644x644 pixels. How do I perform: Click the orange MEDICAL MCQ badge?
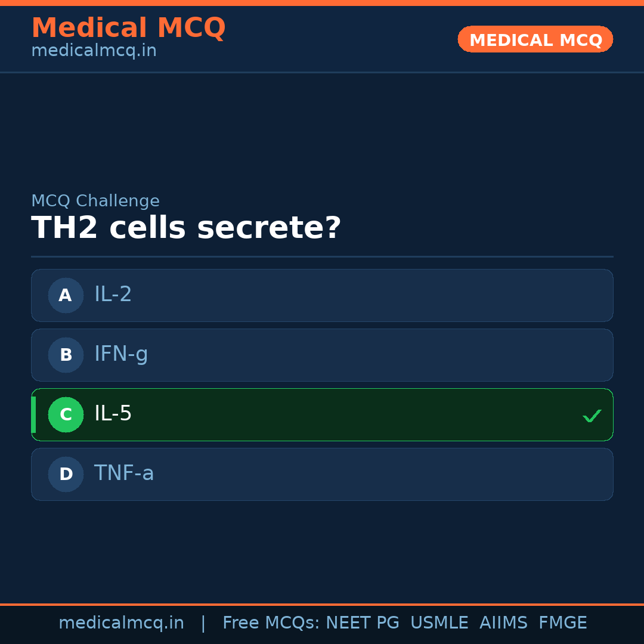pos(535,39)
